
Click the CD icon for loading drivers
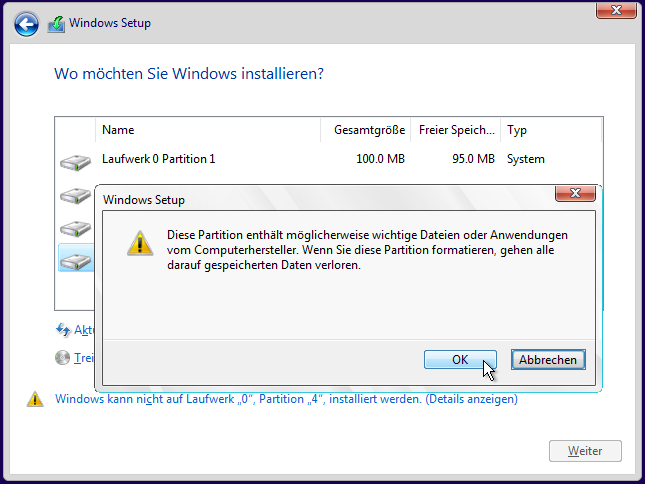pos(63,357)
